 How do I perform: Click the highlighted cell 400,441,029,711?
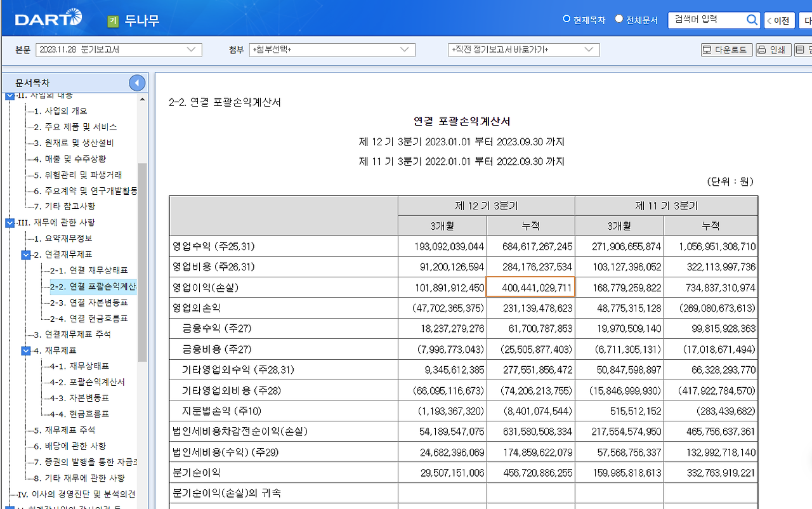point(531,288)
